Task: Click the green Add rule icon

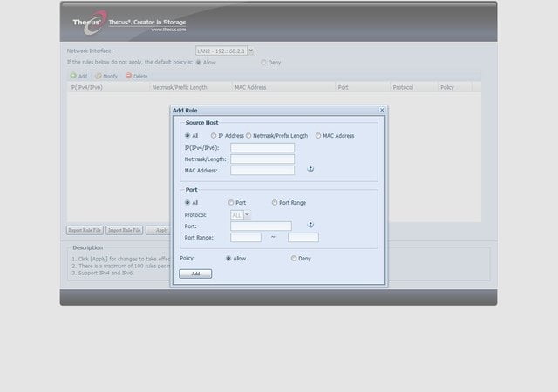Action: point(73,76)
